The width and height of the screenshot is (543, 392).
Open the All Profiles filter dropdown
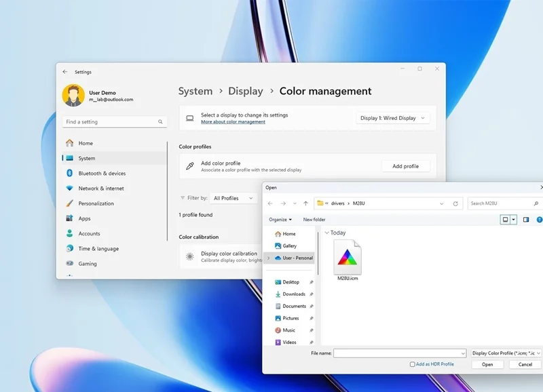pos(233,198)
